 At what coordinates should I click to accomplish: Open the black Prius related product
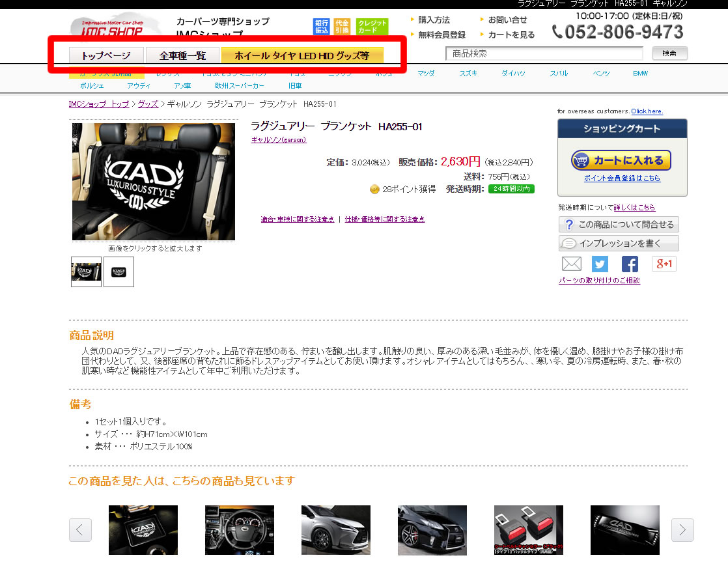click(x=432, y=530)
